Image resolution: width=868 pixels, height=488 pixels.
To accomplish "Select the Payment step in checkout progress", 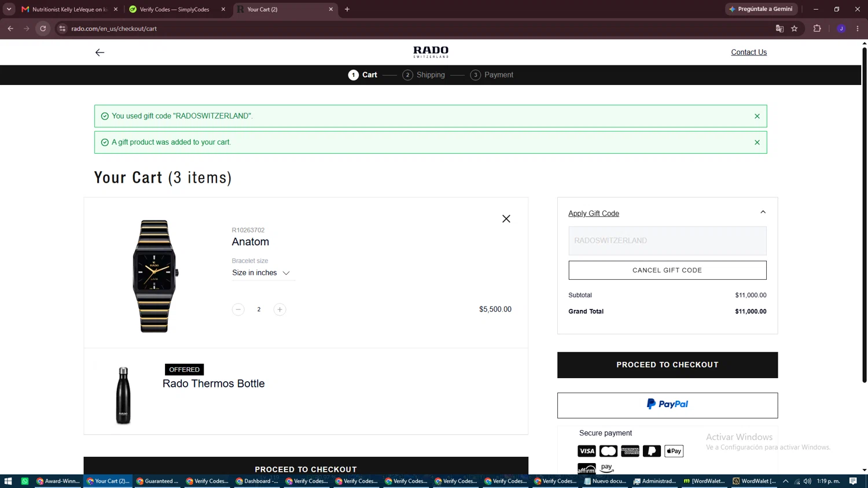I will click(x=492, y=75).
